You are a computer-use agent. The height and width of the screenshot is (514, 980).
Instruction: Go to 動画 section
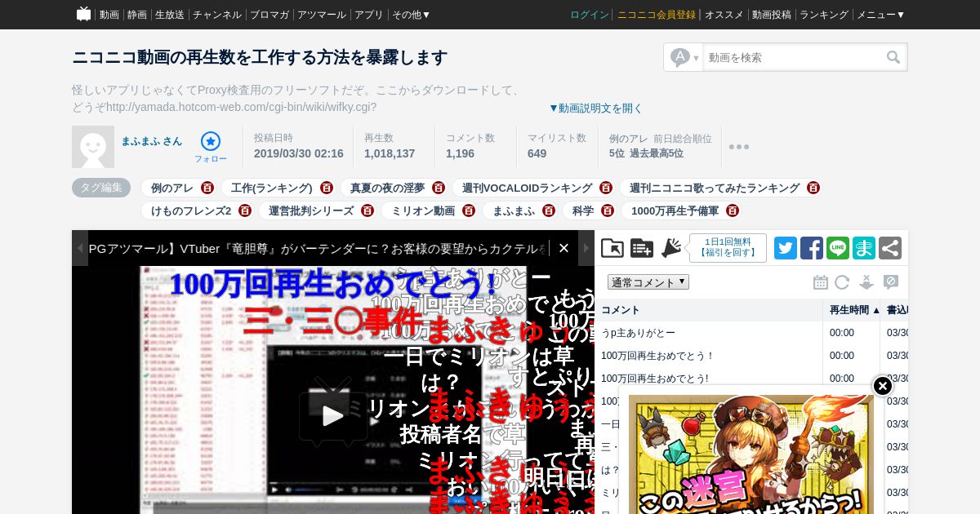(x=109, y=15)
